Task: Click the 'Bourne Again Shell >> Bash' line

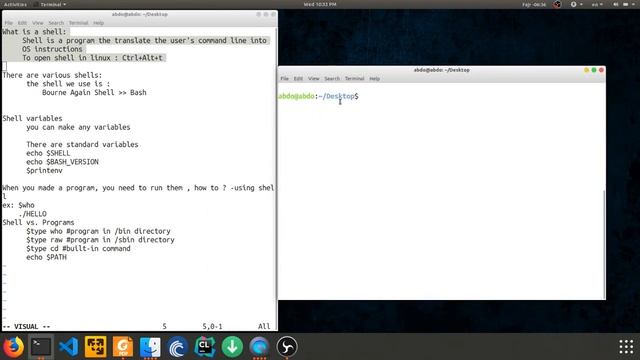Action: (x=94, y=93)
